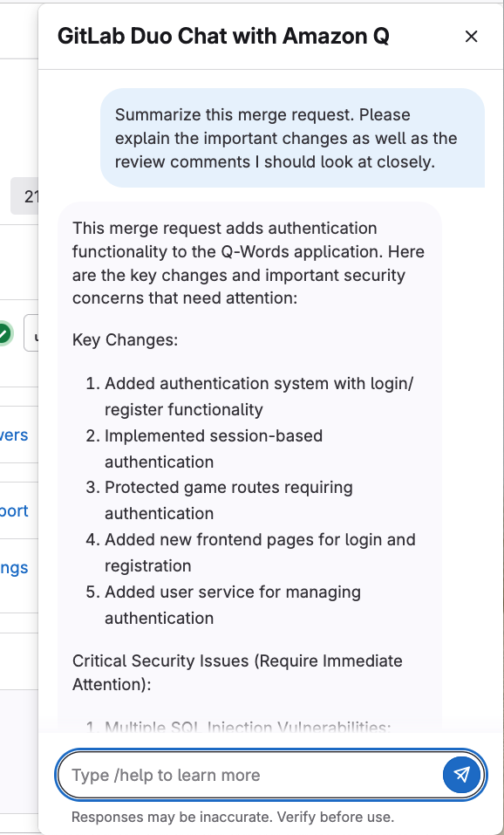Click the GitLab Duo Chat with Amazon Q title

pyautogui.click(x=222, y=37)
